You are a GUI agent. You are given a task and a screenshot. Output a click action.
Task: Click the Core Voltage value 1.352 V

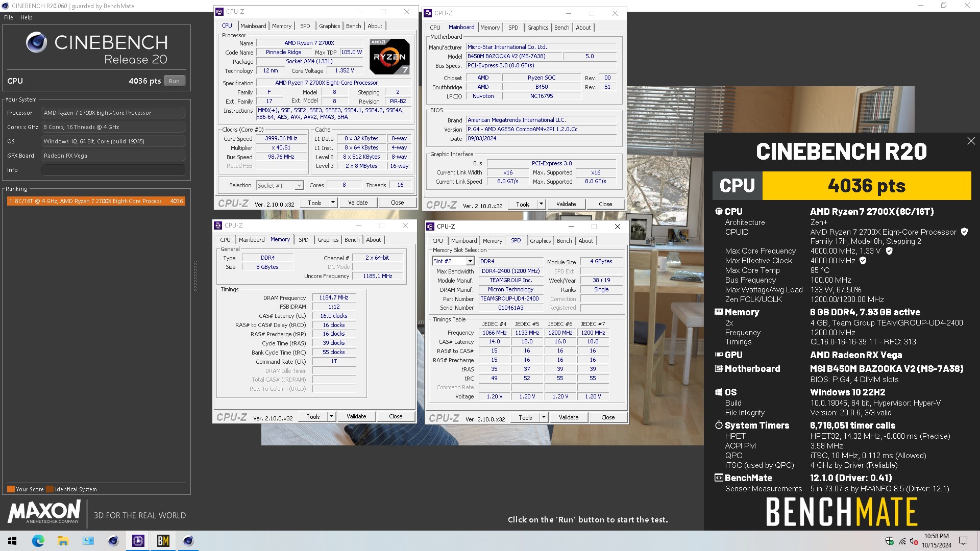pos(345,70)
